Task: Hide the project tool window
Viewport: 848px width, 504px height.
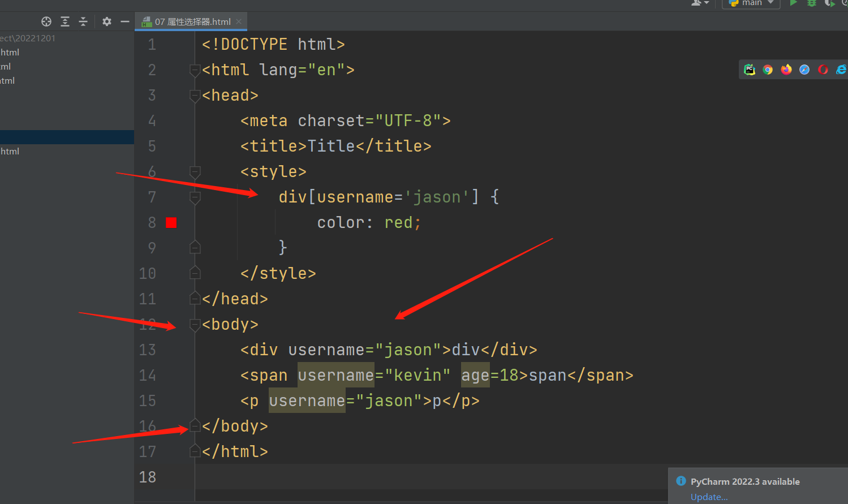Action: pos(125,21)
